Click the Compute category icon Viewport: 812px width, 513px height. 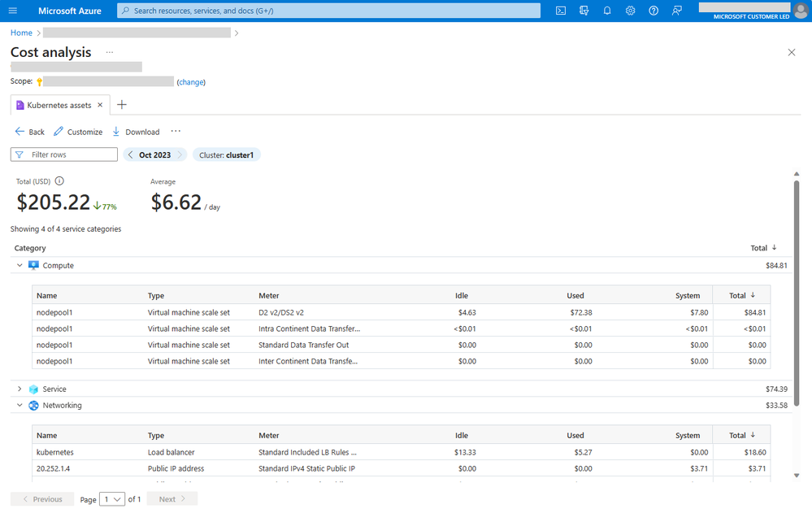(33, 265)
